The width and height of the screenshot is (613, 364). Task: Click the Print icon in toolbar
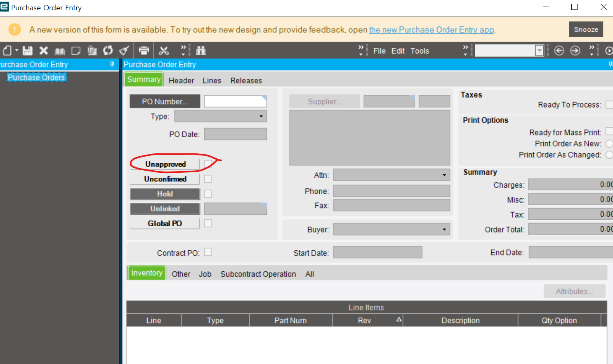click(144, 51)
